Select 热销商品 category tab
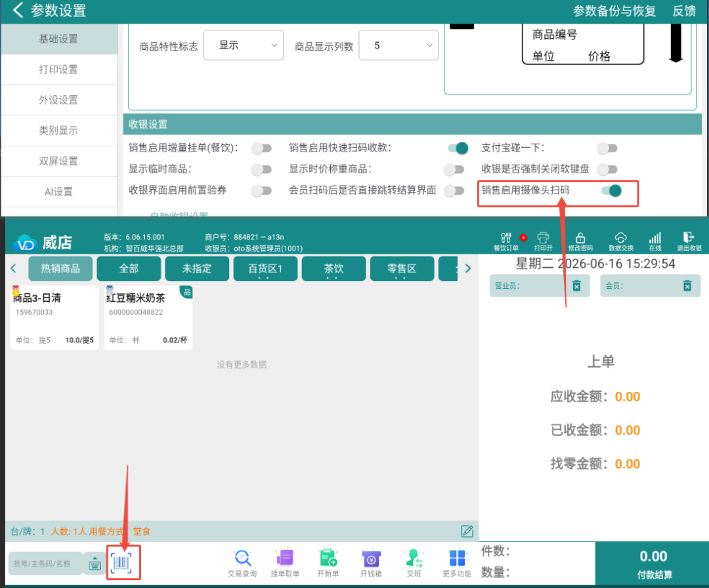The image size is (709, 588). click(60, 268)
